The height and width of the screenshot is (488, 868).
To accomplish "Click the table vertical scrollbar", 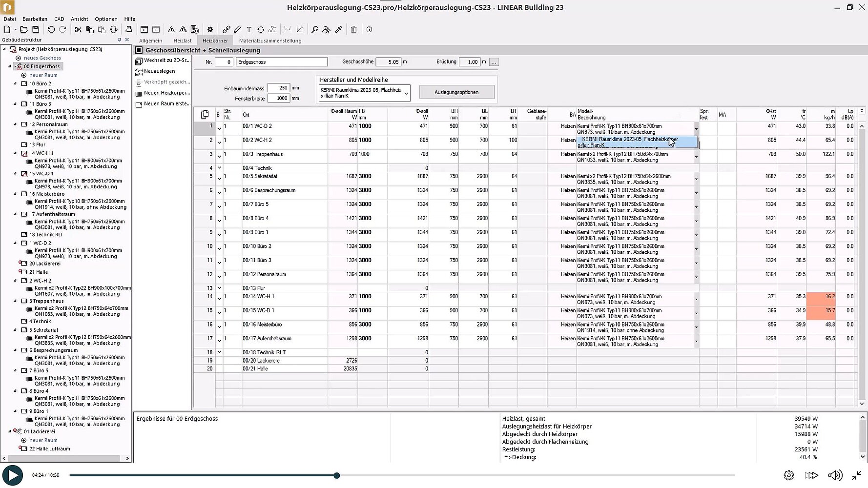I will (x=861, y=264).
